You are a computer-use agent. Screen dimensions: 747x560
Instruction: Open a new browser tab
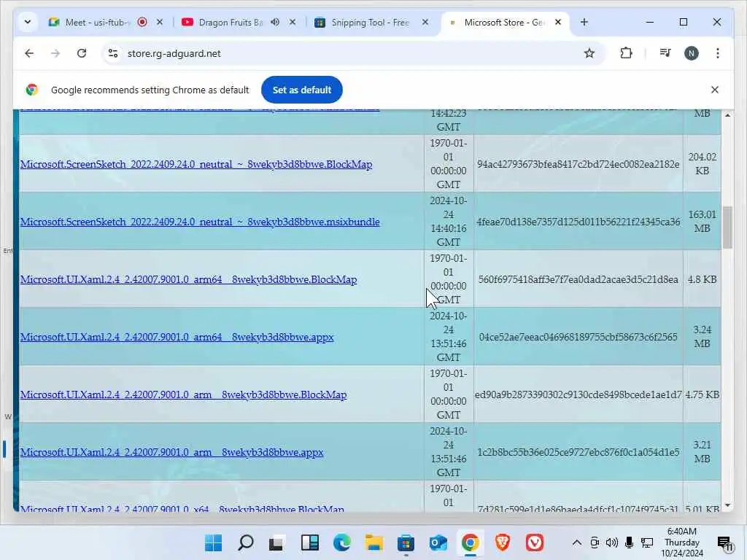pyautogui.click(x=584, y=22)
